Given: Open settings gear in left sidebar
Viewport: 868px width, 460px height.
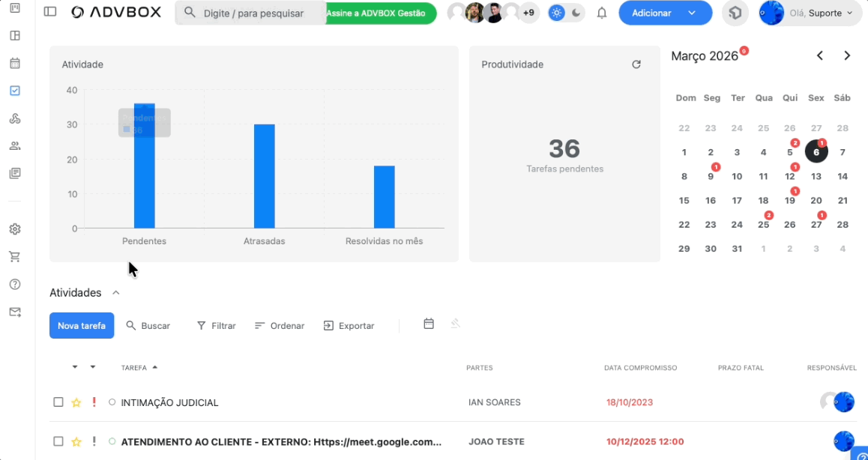Looking at the screenshot, I should [15, 229].
